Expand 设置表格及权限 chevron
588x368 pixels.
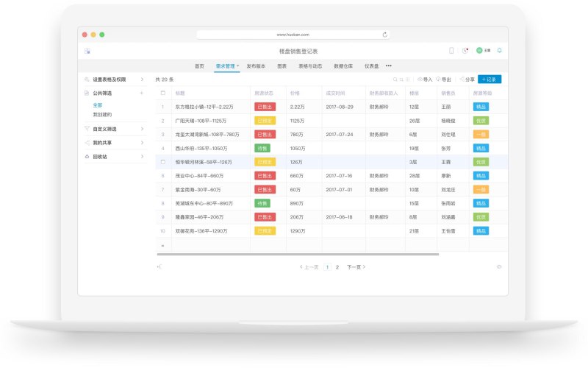click(x=142, y=79)
